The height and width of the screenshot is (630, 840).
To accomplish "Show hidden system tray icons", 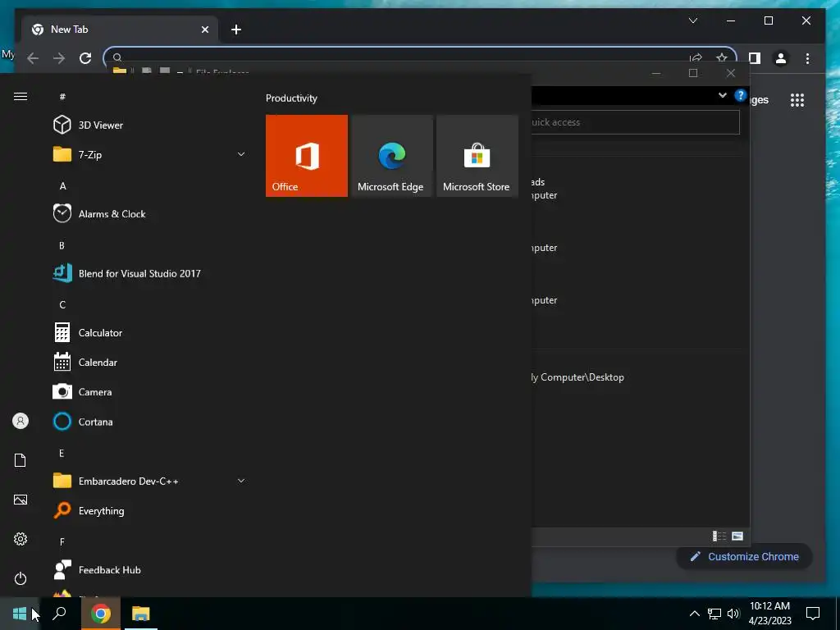I will tap(694, 614).
